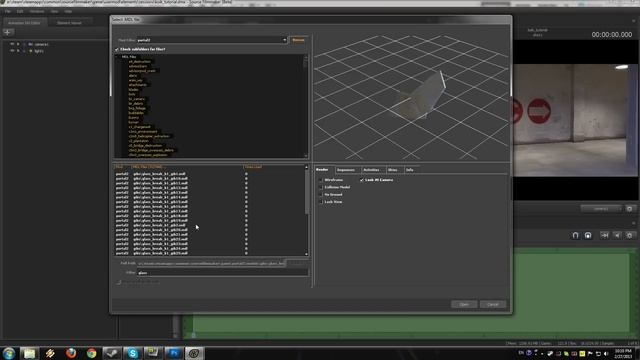The image size is (640, 360).
Task: Click the model list scrollbar thumb
Action: [307, 192]
